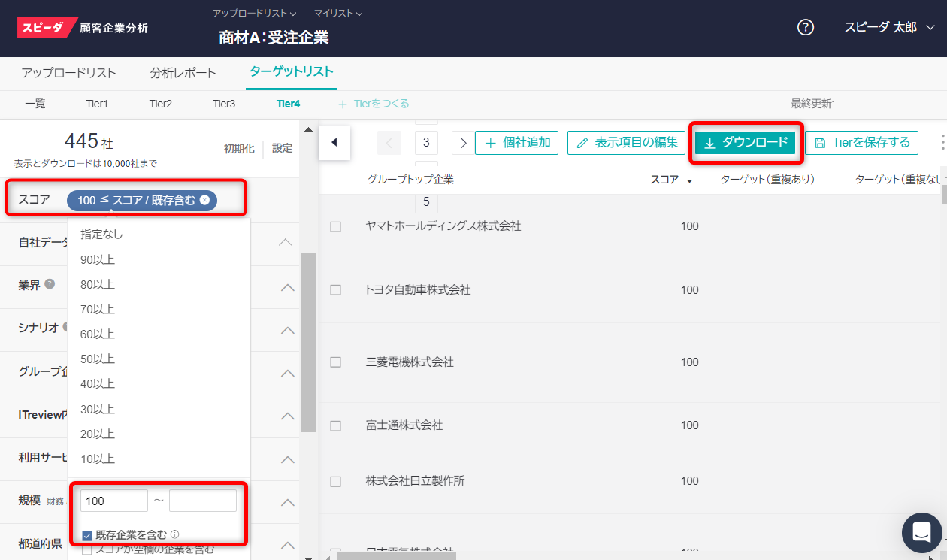Select ヤマトホールディングス株式会社 row checkbox
947x560 pixels.
pyautogui.click(x=336, y=226)
